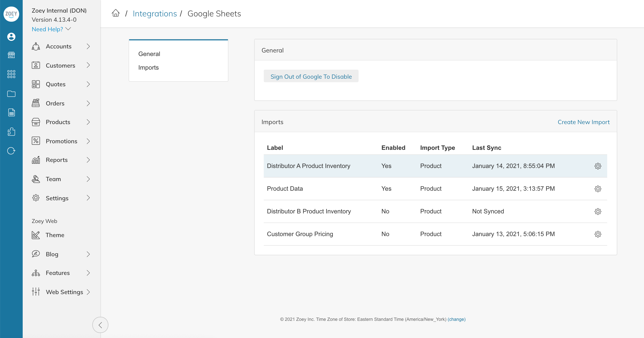Expand the Orders submenu chevron

coord(88,103)
